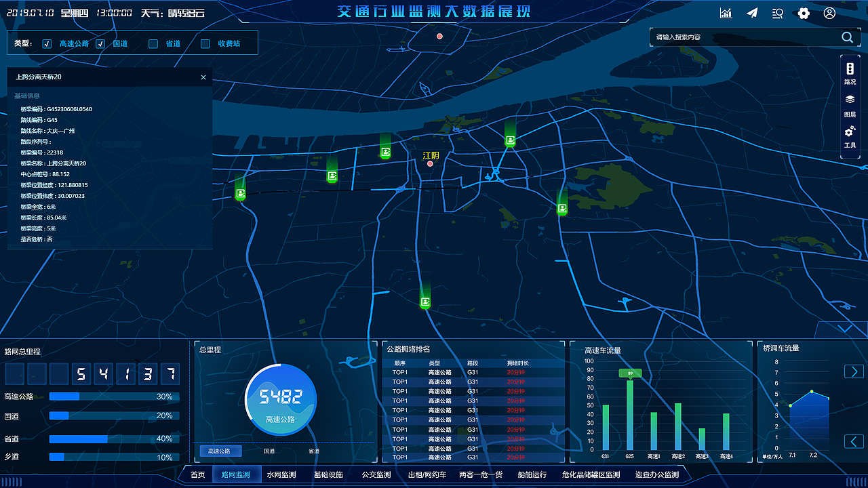
Task: Select westernmost green bridge marker on map
Action: coord(240,193)
